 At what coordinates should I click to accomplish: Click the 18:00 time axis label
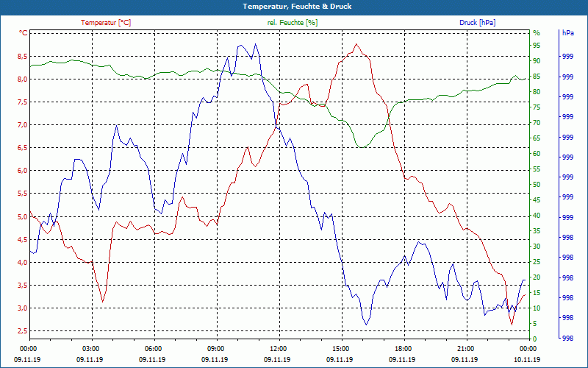click(403, 348)
